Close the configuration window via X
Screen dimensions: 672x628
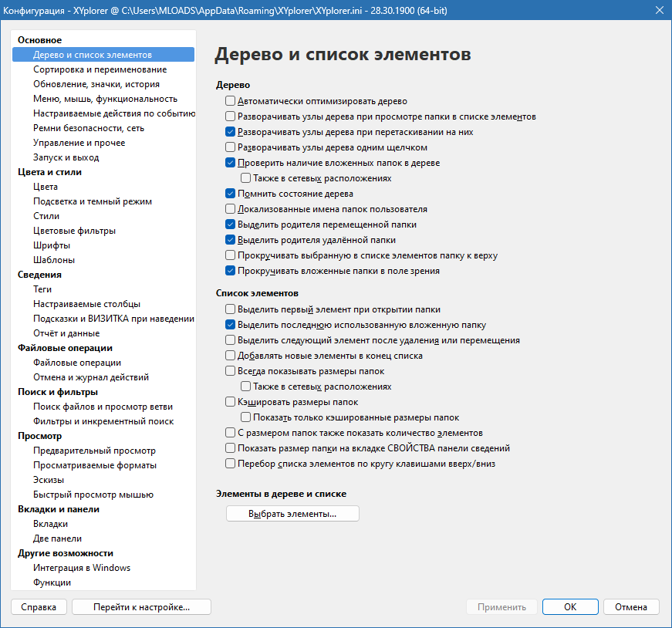click(x=660, y=10)
